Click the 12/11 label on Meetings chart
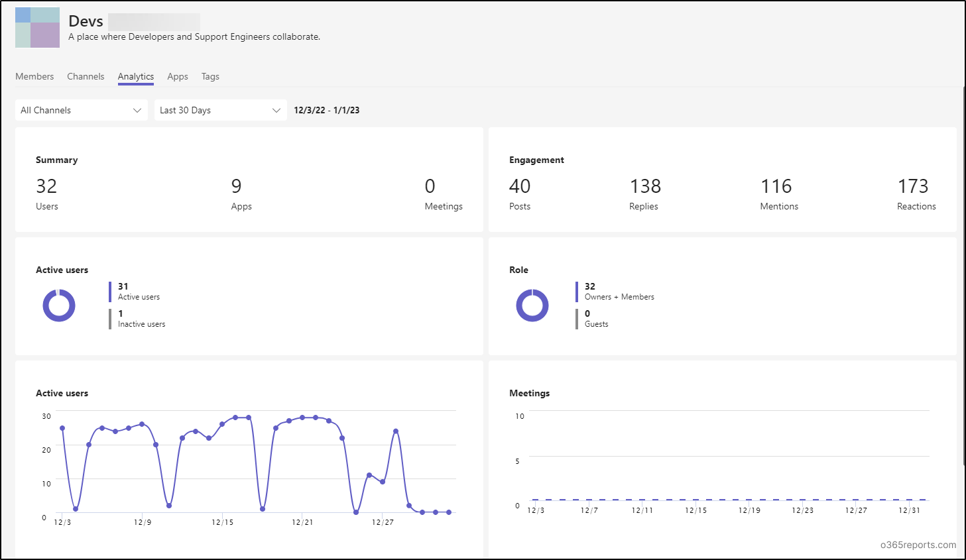Image resolution: width=966 pixels, height=560 pixels. click(x=642, y=510)
